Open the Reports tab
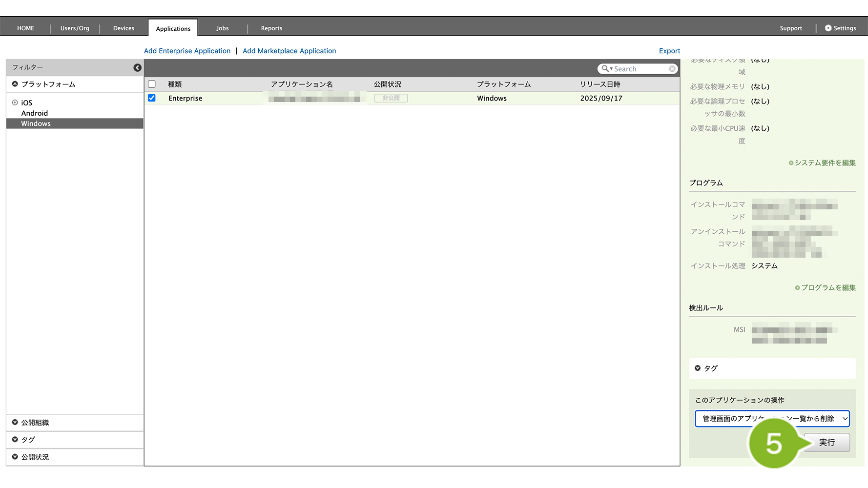This screenshot has width=868, height=488. [x=271, y=28]
